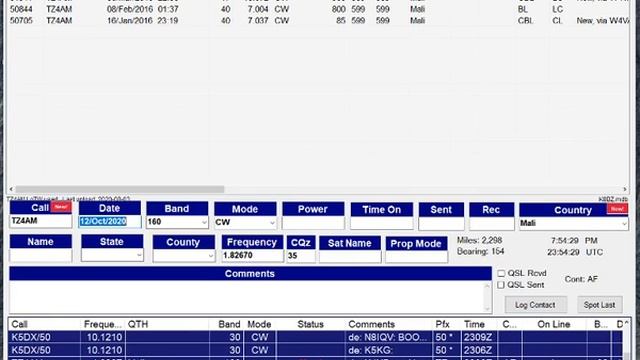Click the CQz field showing 35
The height and width of the screenshot is (360, 640).
point(300,256)
